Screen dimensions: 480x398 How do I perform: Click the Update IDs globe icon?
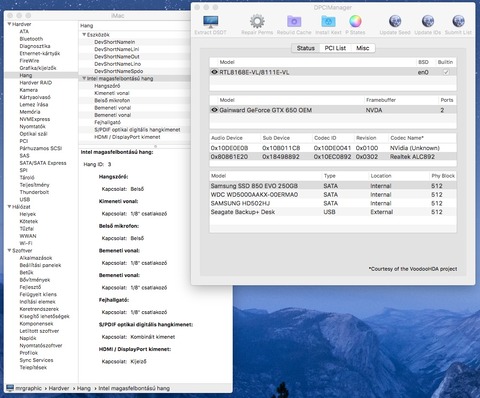coord(427,22)
